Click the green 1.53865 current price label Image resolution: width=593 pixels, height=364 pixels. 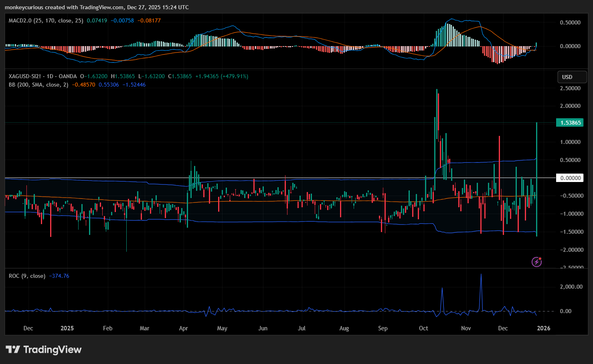pos(570,123)
